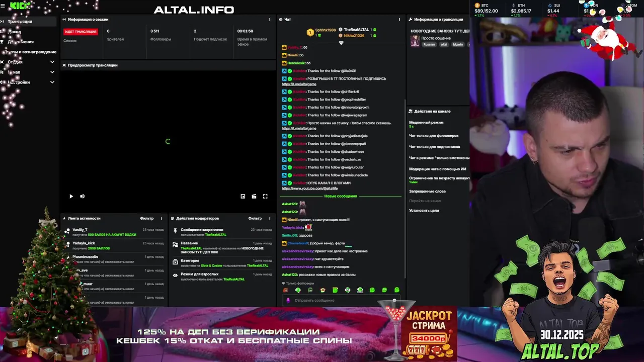Viewport: 644px width, 362px height.
Task: Click the Slots & Casino category link
Action: tap(212, 265)
